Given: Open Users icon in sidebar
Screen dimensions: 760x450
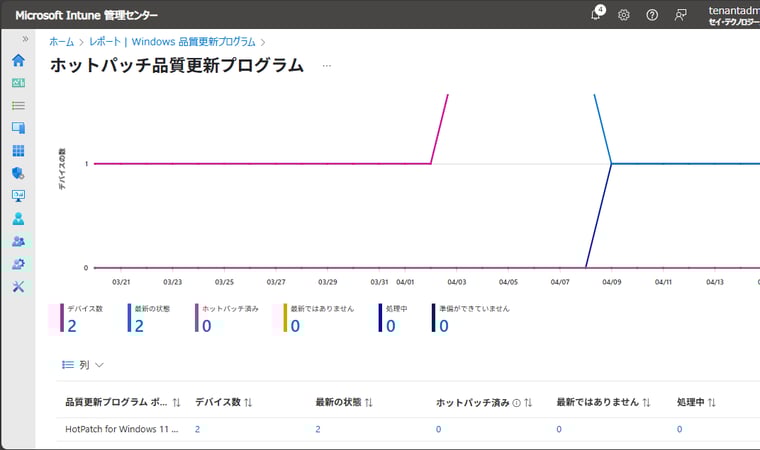Looking at the screenshot, I should tap(18, 219).
